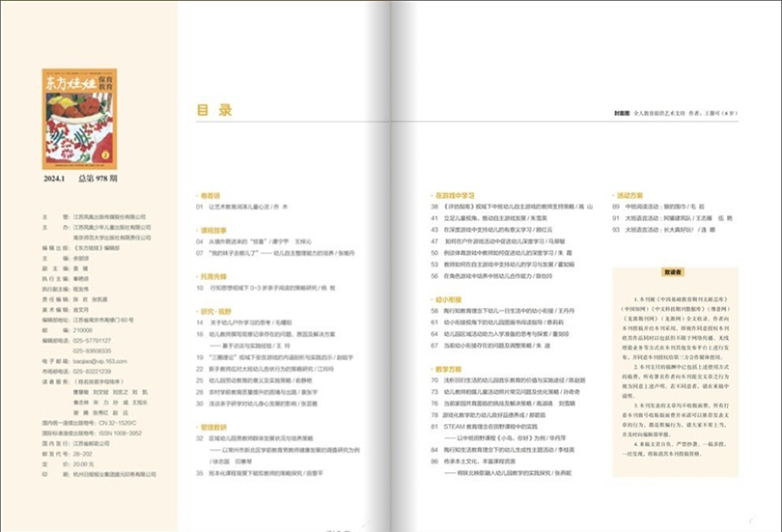Open the contents entry for page 56

491,276
